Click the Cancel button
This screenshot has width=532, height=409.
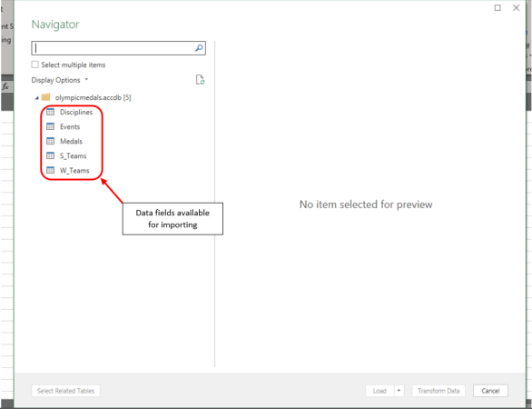pos(490,391)
